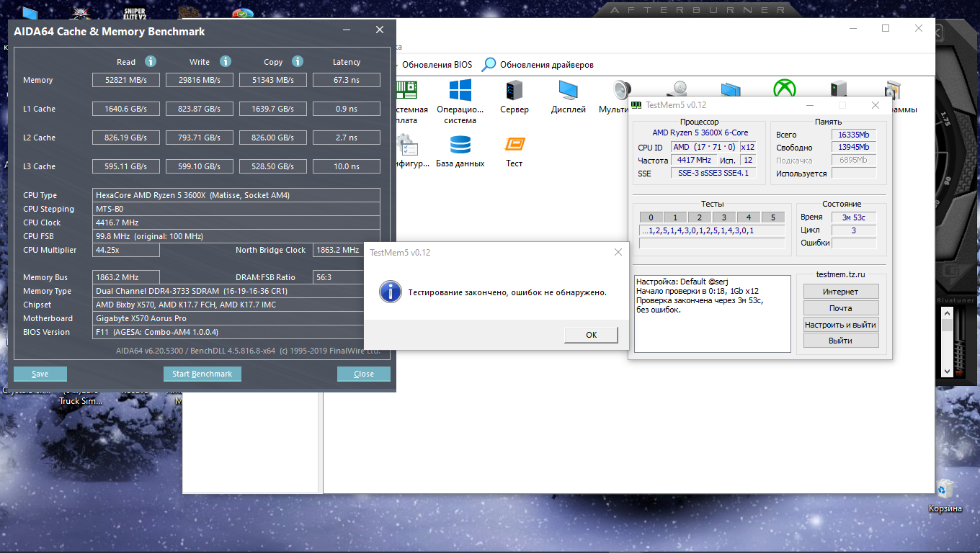Viewport: 980px width, 553px height.
Task: Click the Почта button in TestMem5
Action: [x=841, y=308]
